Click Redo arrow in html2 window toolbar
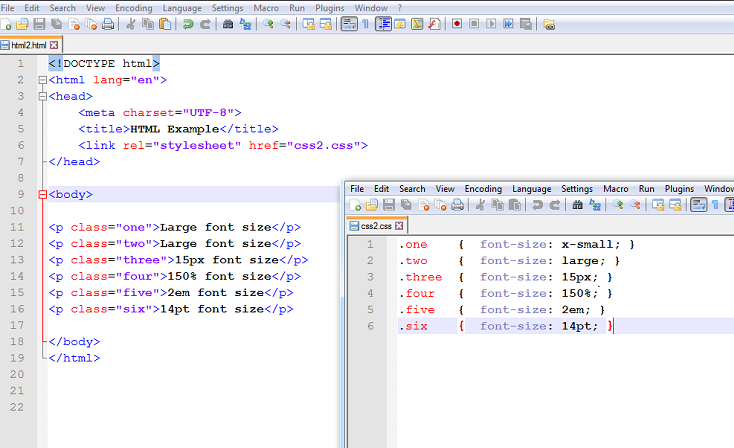 pyautogui.click(x=205, y=24)
